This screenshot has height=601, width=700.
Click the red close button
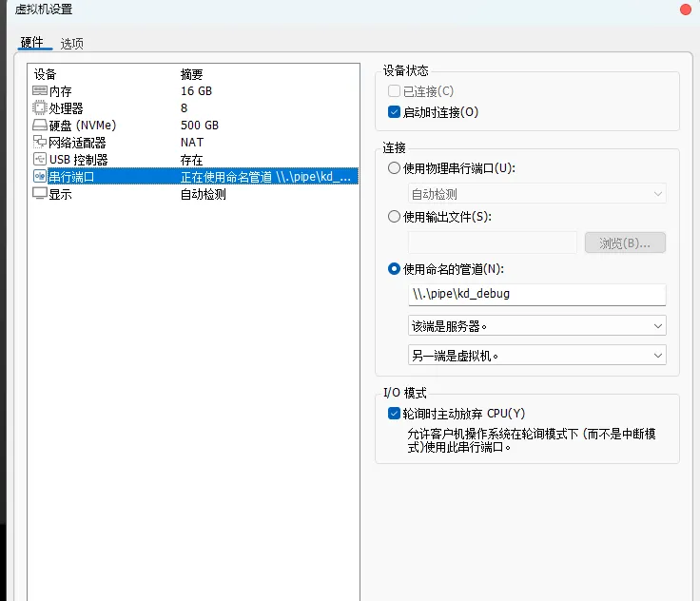686,10
